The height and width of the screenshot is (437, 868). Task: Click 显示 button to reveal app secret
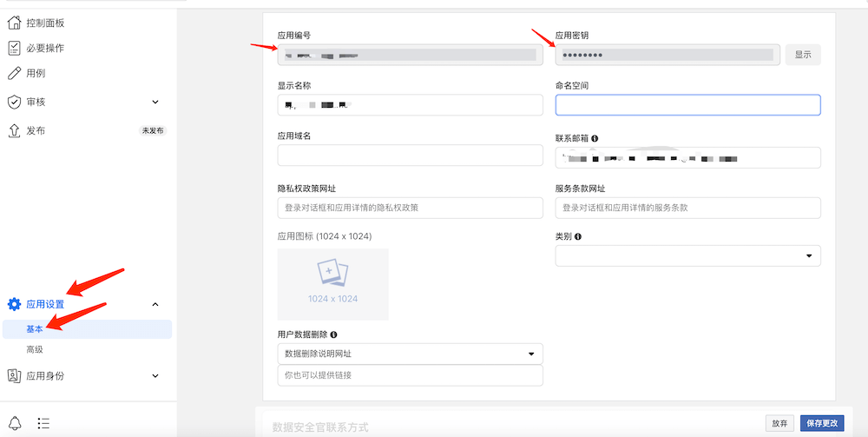pos(803,55)
